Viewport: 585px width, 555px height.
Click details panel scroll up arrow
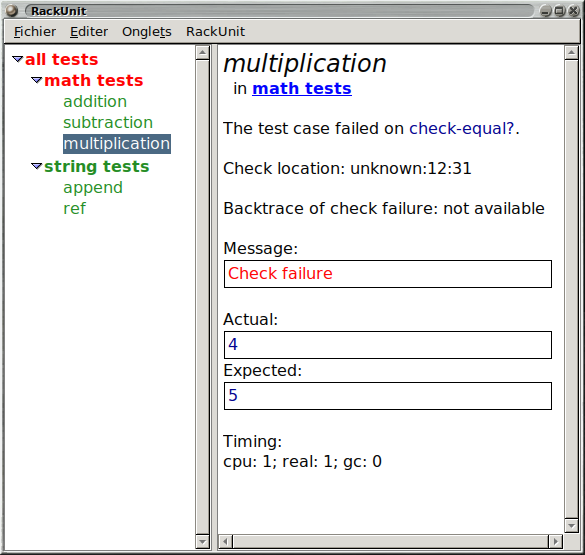[571, 53]
